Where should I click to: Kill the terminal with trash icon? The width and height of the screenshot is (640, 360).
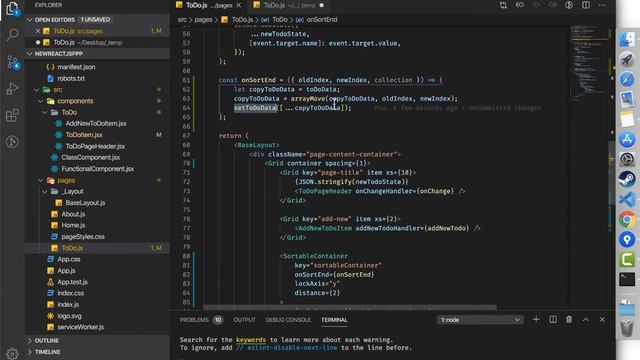click(569, 320)
